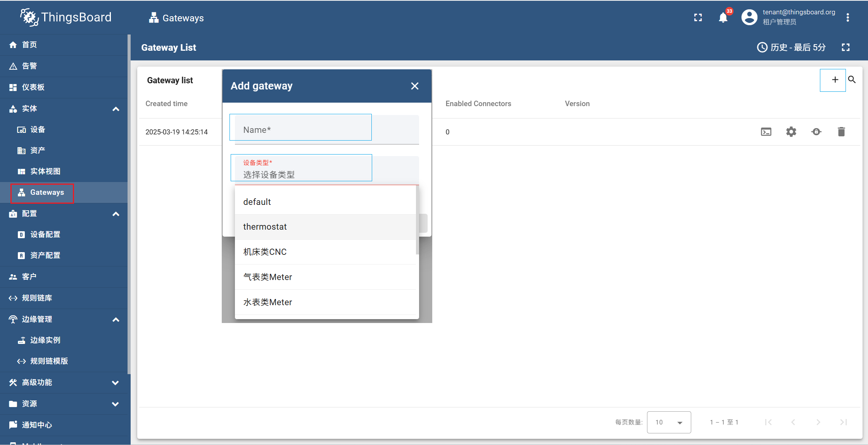Image resolution: width=868 pixels, height=445 pixels.
Task: Click the plus icon to add gateway
Action: point(835,80)
